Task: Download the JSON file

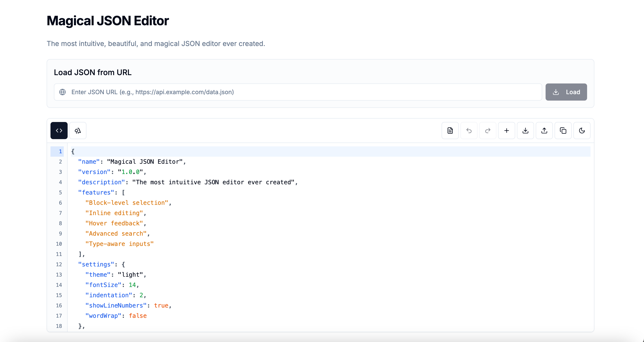Action: (525, 131)
